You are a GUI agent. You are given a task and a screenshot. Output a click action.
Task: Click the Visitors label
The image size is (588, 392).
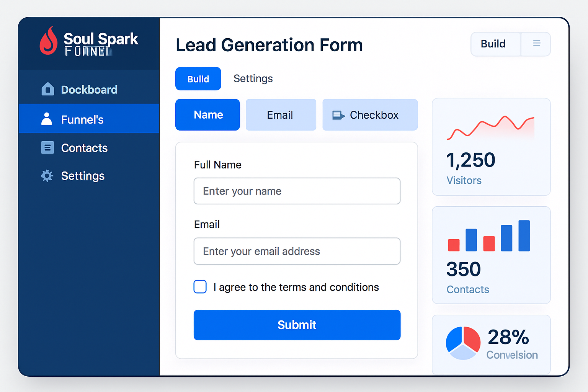coord(464,180)
